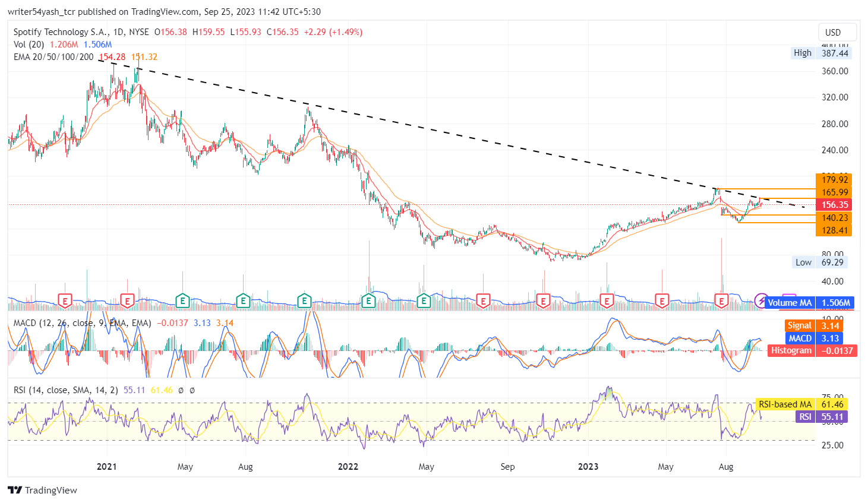Select the EMA 20/50/100/200 indicator legend
Viewport: 868px width, 503px height.
click(53, 57)
